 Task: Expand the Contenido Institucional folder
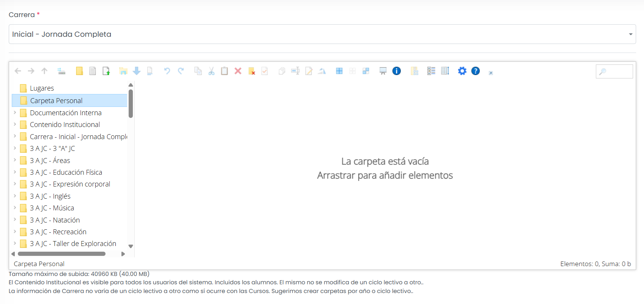tap(15, 124)
